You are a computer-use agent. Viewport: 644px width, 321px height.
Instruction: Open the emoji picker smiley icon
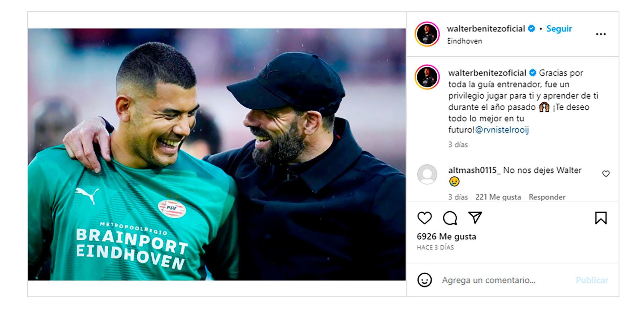(424, 280)
